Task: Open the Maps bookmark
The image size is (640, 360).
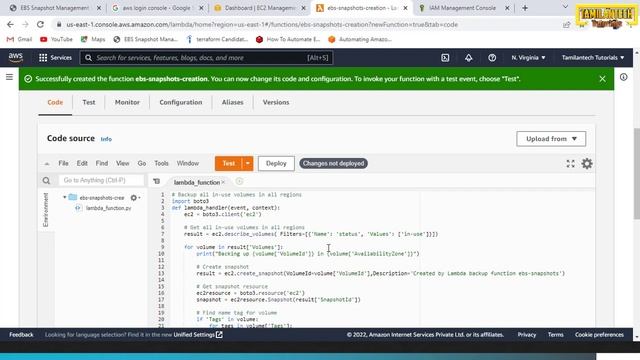Action: pos(93,39)
